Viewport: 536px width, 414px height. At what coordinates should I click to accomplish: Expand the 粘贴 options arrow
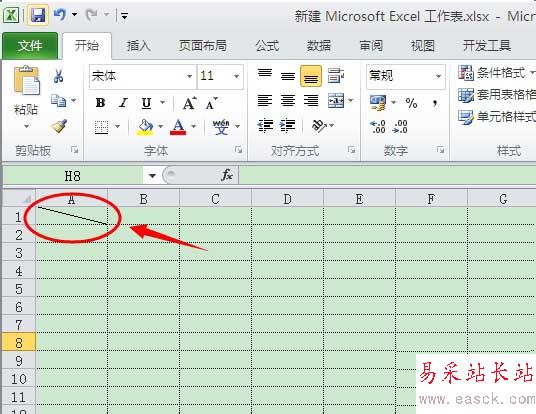point(26,126)
